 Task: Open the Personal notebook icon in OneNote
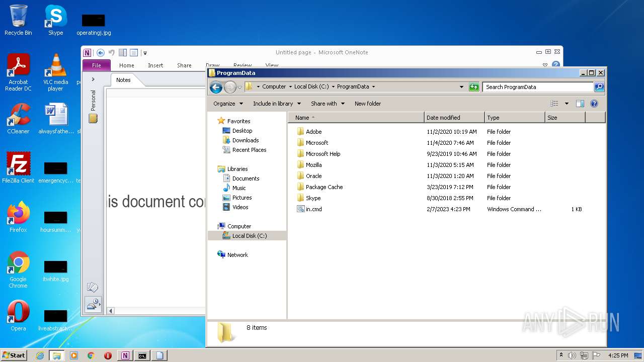point(93,119)
